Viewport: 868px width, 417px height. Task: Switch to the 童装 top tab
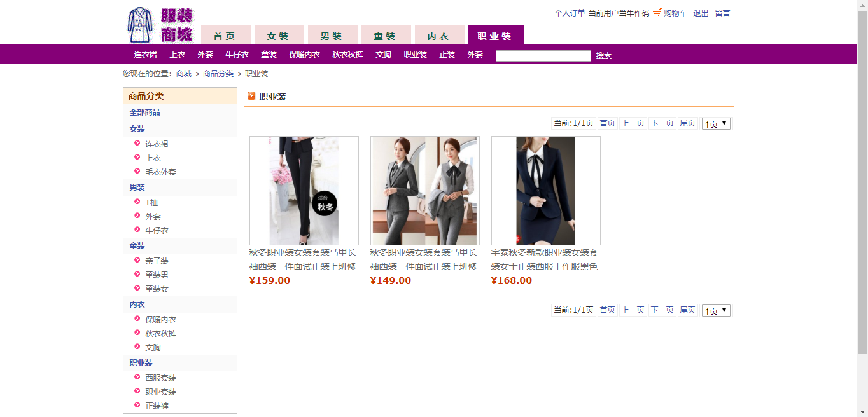coord(386,36)
